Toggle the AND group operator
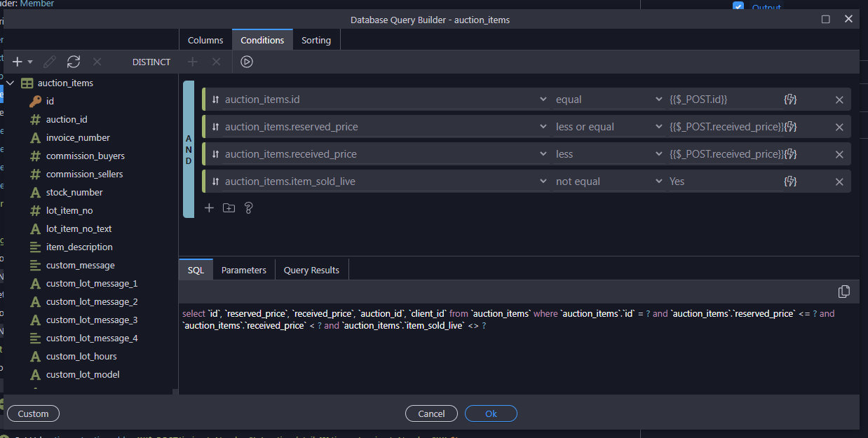Image resolution: width=868 pixels, height=438 pixels. (188, 149)
